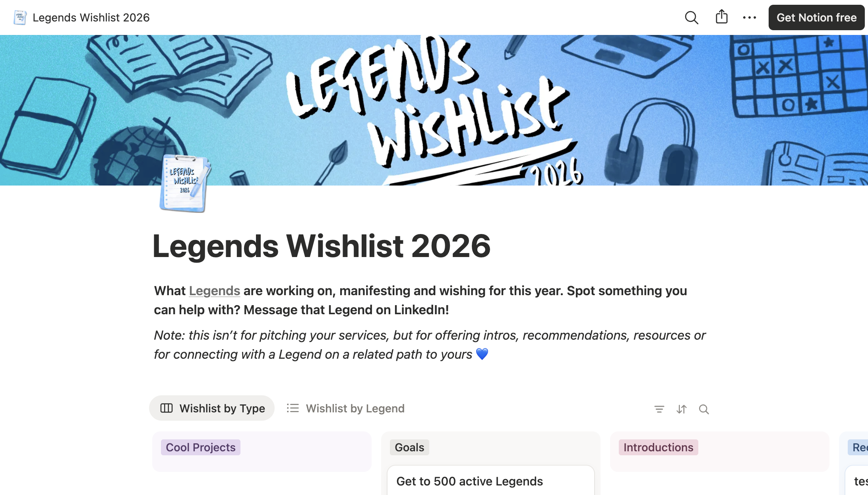Open the three-dots more options menu

point(750,17)
